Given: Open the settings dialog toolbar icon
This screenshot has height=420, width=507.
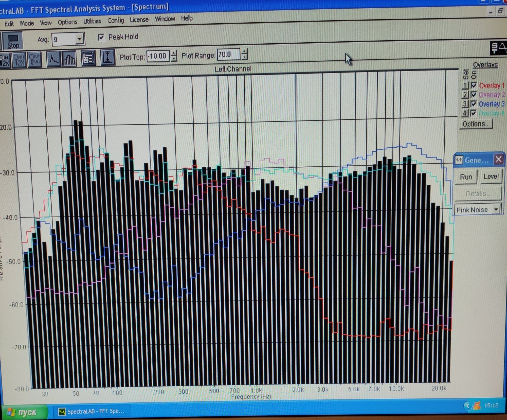Looking at the screenshot, I should 88,58.
